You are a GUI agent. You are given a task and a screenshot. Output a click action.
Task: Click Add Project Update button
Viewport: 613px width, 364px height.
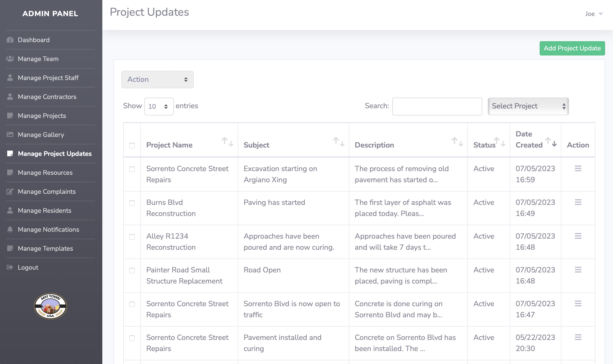coord(572,48)
